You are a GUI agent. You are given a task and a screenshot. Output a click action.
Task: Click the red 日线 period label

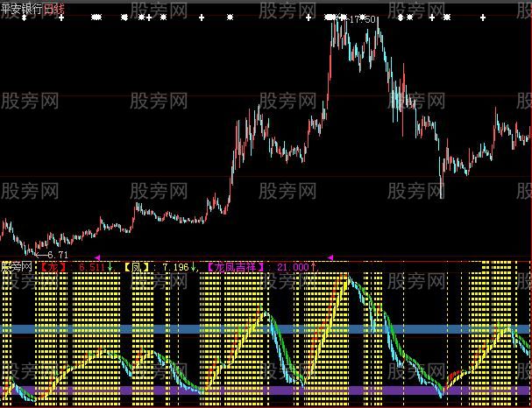tap(54, 7)
